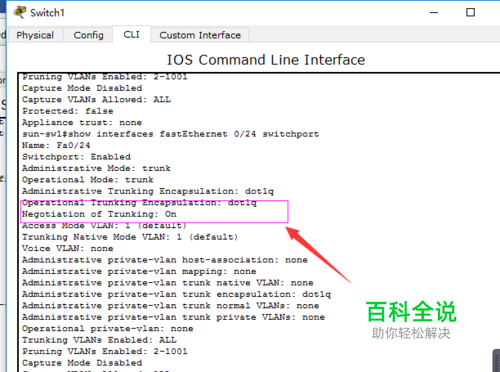Switch to the Physical tab

(35, 35)
